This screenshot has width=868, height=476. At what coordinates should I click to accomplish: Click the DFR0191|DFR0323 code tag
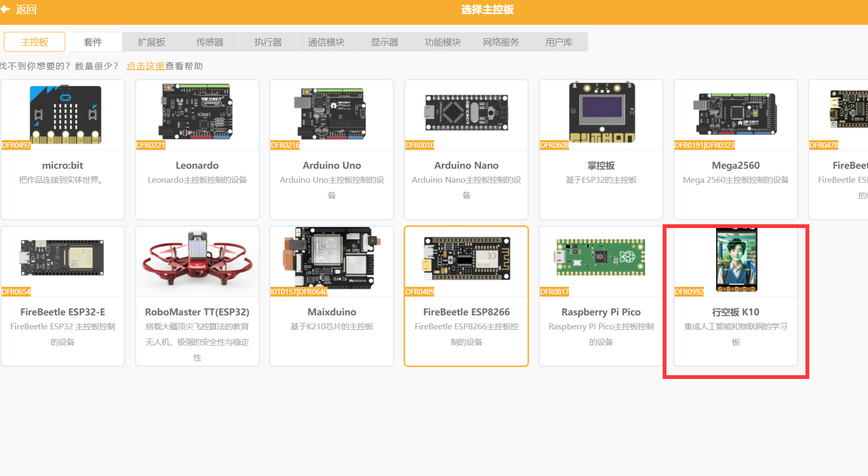click(705, 145)
